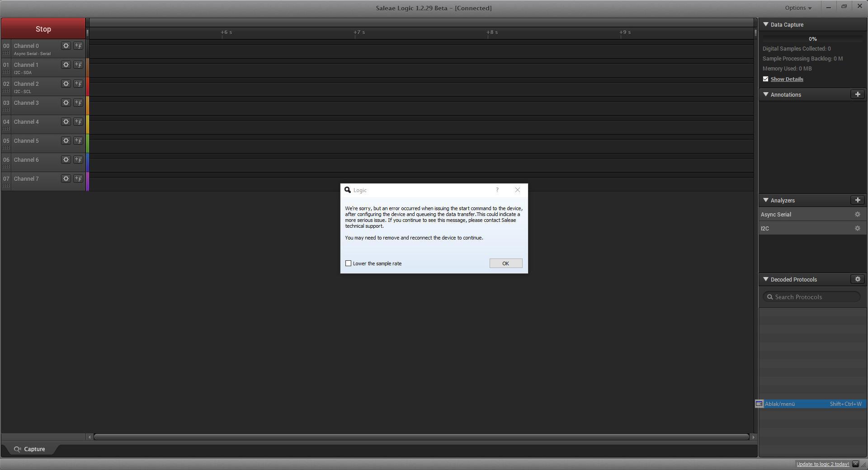The image size is (868, 470).
Task: Click the +8 s timeline marker
Action: click(492, 32)
